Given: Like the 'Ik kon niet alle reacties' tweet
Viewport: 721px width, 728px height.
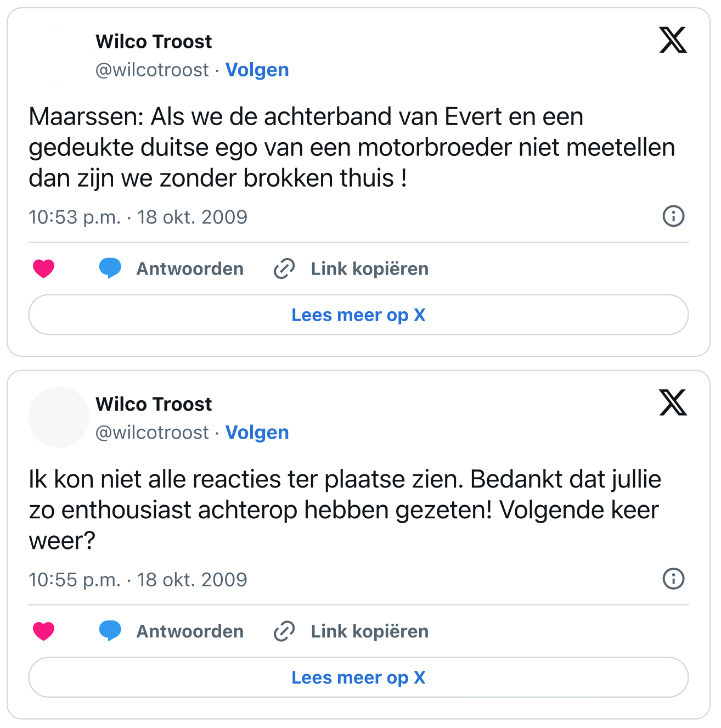Looking at the screenshot, I should tap(44, 631).
